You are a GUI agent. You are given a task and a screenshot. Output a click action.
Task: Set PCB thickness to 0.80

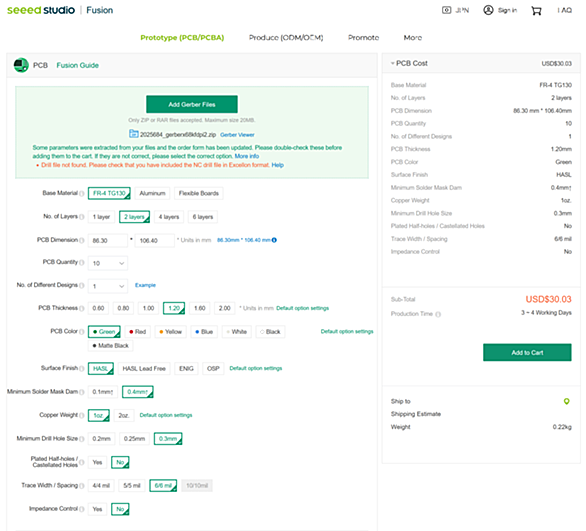[x=123, y=308]
